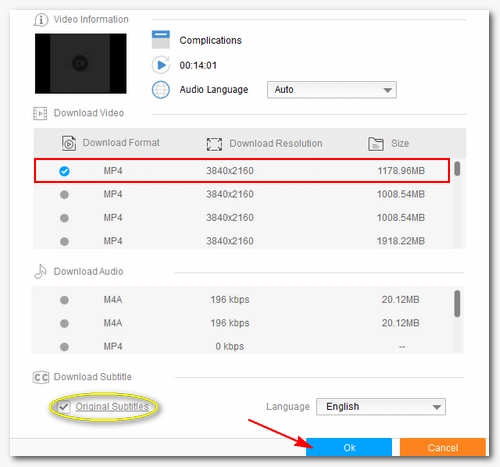The width and height of the screenshot is (500, 467).
Task: Click the Size column folder icon
Action: point(376,144)
